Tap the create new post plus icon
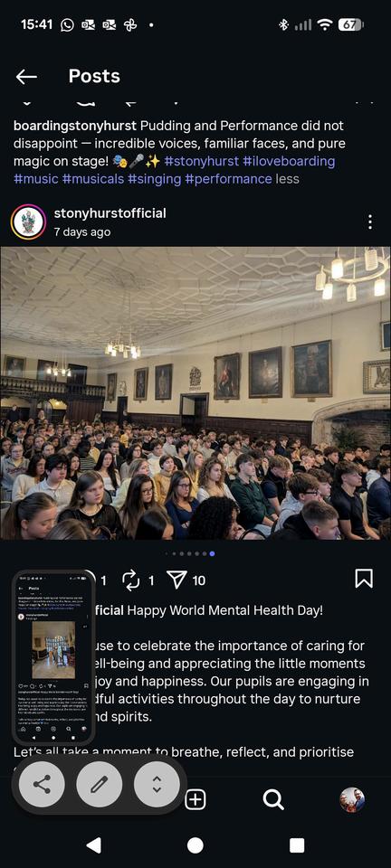 tap(195, 800)
